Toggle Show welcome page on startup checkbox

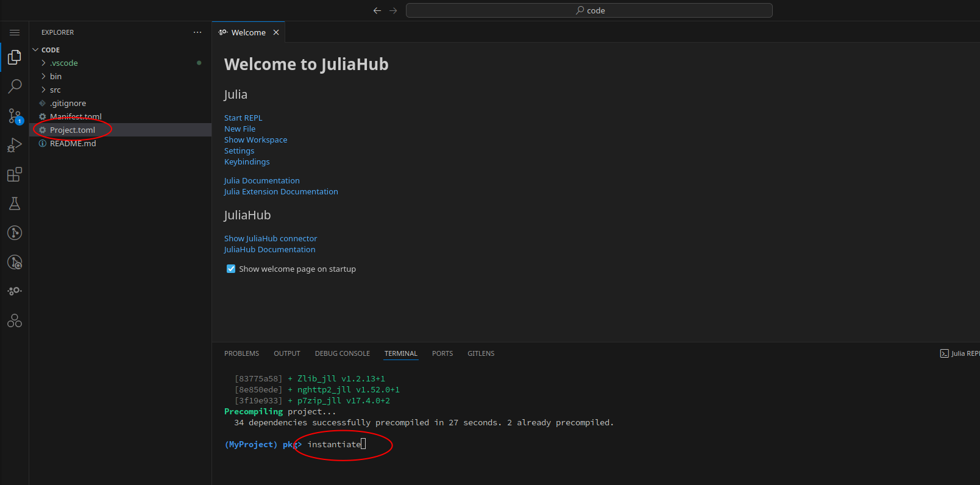coord(231,269)
